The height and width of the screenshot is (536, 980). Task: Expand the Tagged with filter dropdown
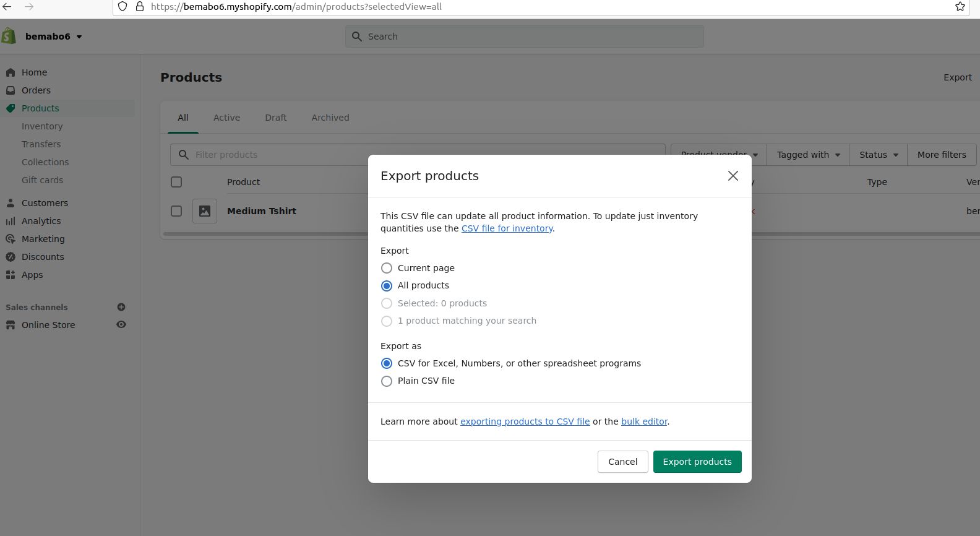(x=808, y=155)
